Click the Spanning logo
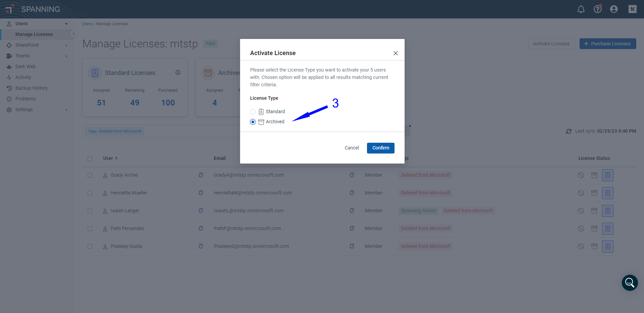Image resolution: width=644 pixels, height=313 pixels. pos(32,9)
